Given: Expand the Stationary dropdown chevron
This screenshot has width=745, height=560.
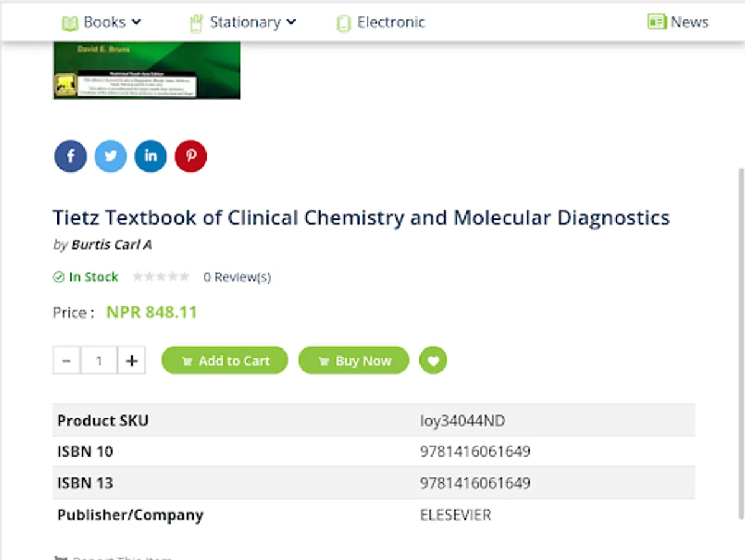Looking at the screenshot, I should point(291,22).
